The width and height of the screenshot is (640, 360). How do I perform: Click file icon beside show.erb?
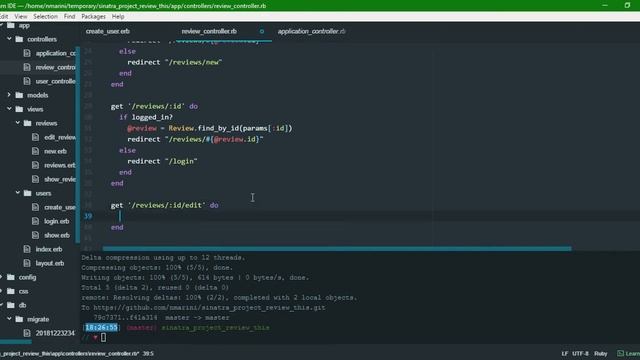click(x=36, y=235)
